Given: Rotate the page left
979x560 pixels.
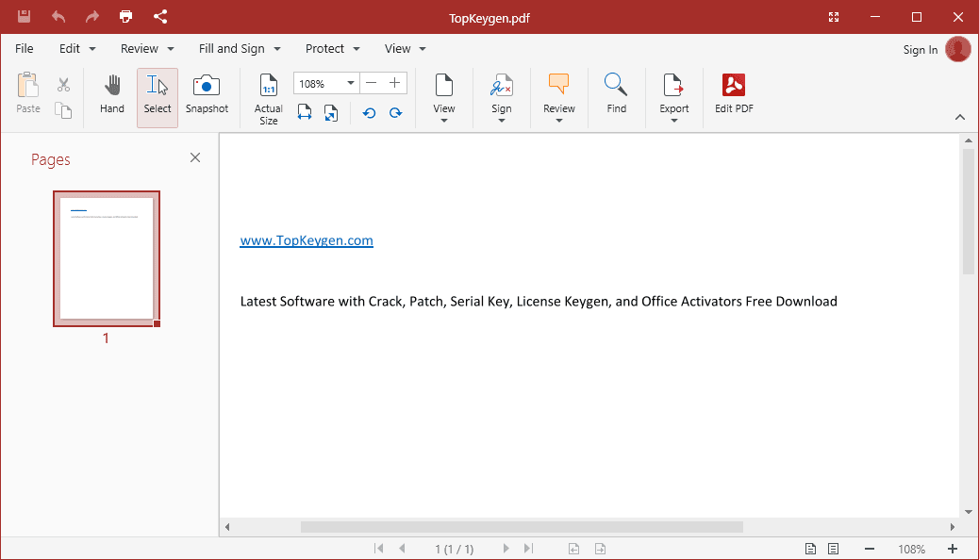Looking at the screenshot, I should coord(369,112).
